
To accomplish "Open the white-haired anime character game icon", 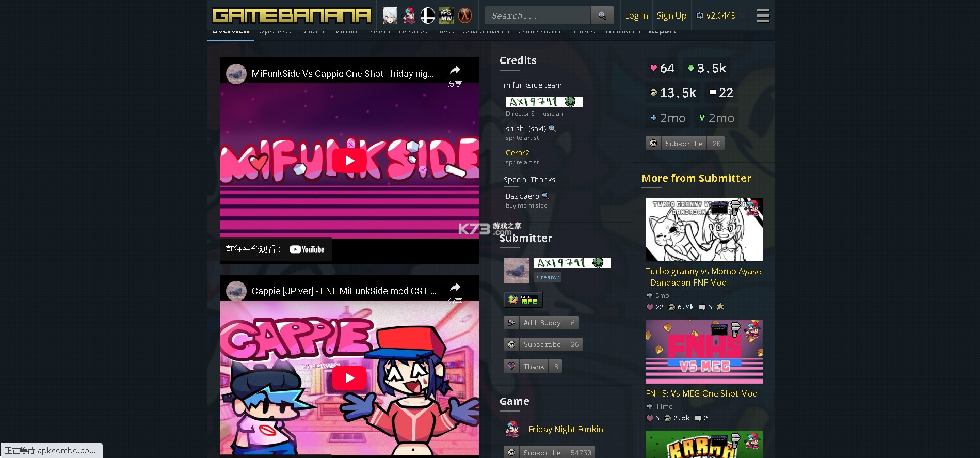I will [x=390, y=15].
